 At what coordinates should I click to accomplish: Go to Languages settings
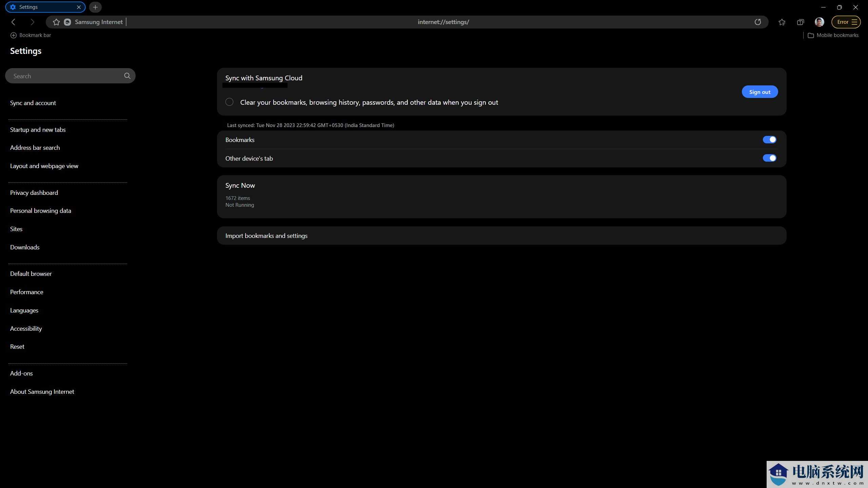point(24,310)
